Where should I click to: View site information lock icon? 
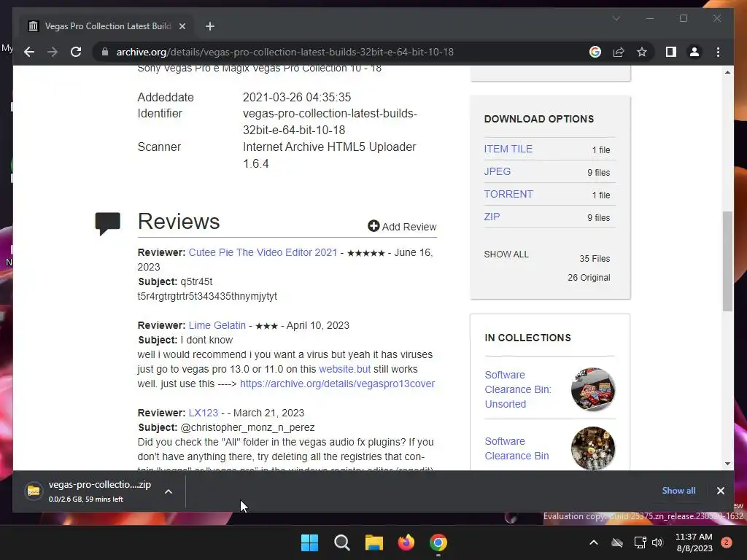105,52
